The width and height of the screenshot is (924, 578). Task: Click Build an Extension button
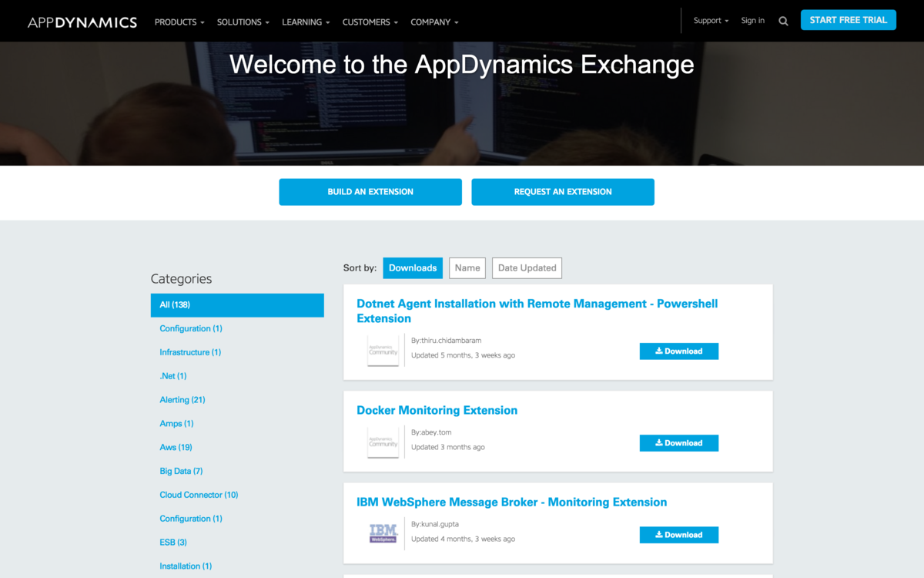click(370, 192)
